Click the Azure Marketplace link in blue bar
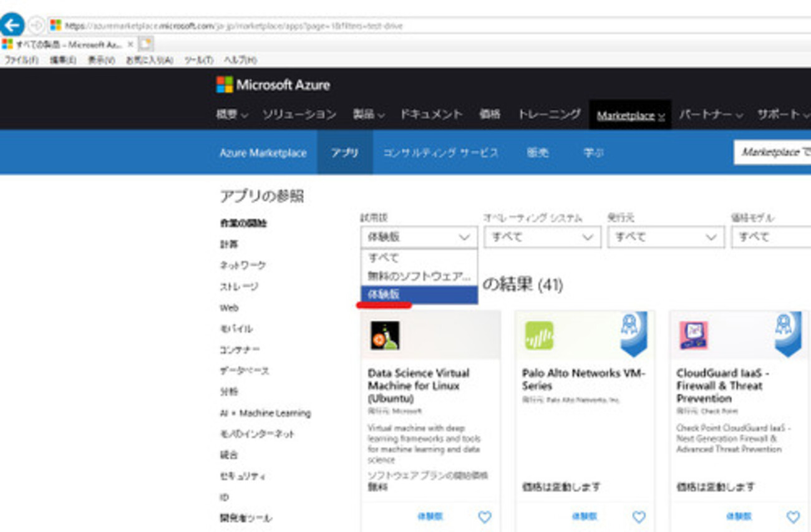The height and width of the screenshot is (532, 811). click(263, 153)
